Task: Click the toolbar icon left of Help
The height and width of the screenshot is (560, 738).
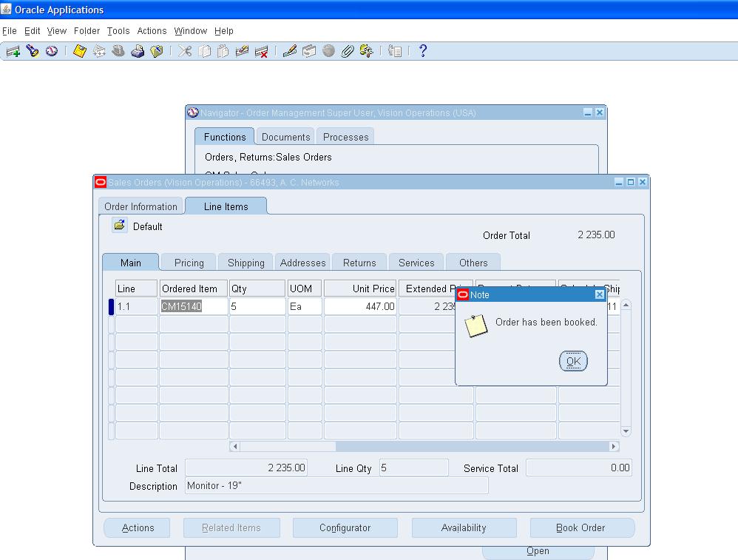Action: tap(394, 51)
